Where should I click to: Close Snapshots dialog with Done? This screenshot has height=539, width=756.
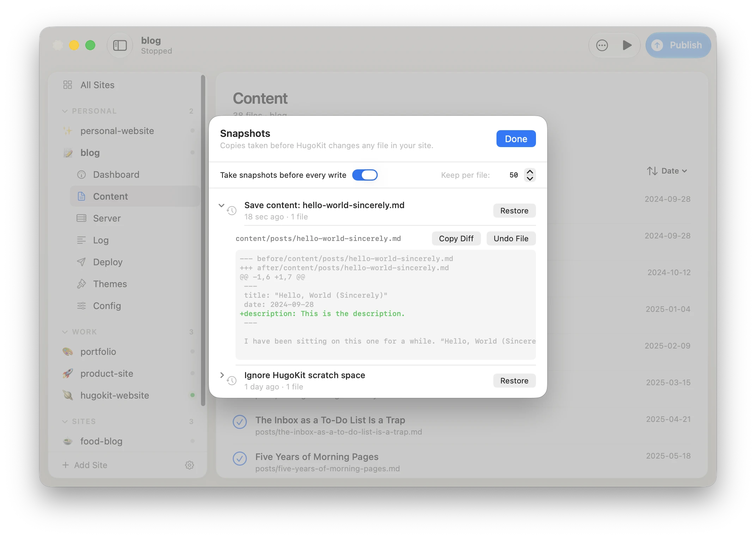point(516,139)
